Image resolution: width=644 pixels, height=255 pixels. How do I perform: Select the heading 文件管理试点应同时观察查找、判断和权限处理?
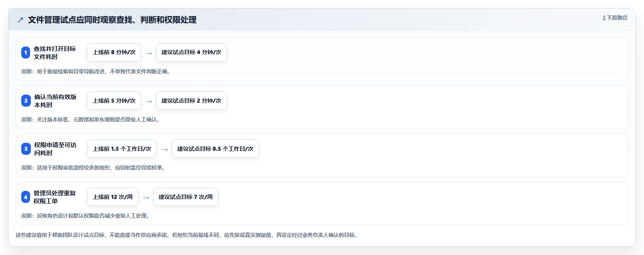click(112, 20)
